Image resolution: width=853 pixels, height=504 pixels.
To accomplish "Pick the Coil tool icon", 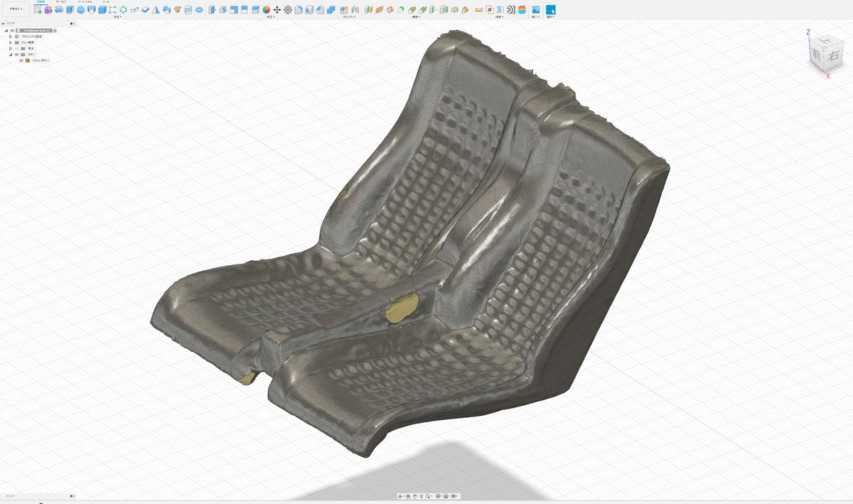I will [188, 10].
